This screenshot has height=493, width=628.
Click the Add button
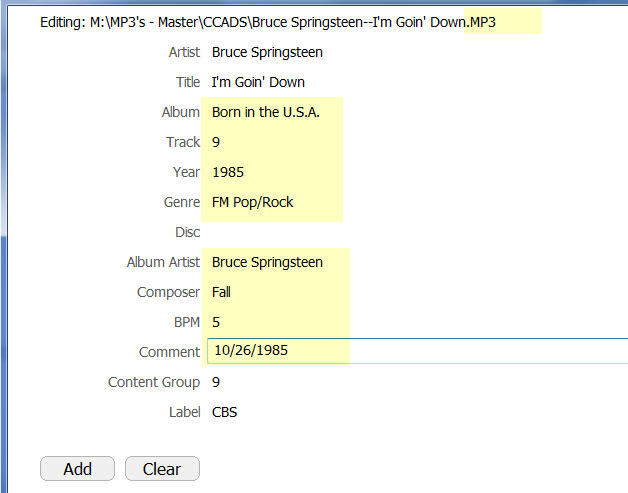coord(77,469)
